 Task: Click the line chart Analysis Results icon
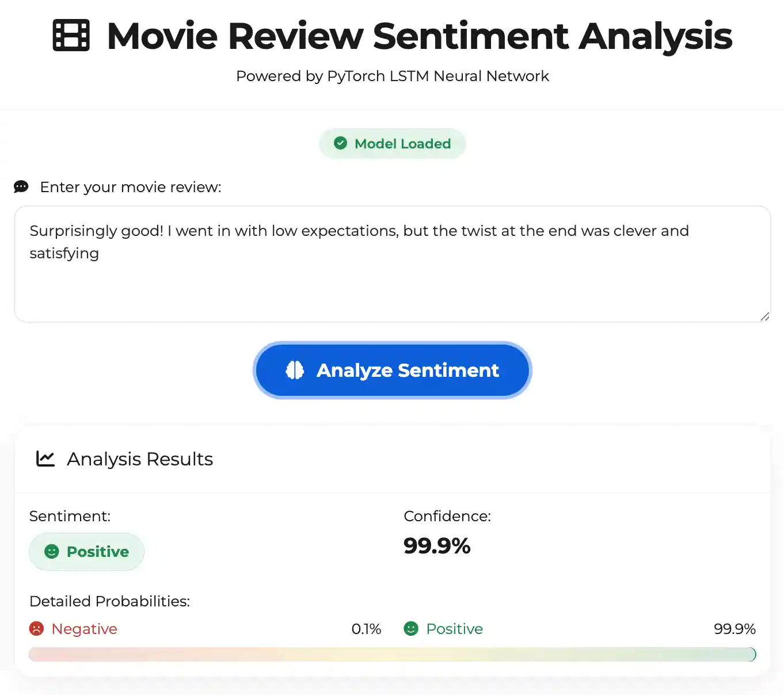tap(45, 459)
